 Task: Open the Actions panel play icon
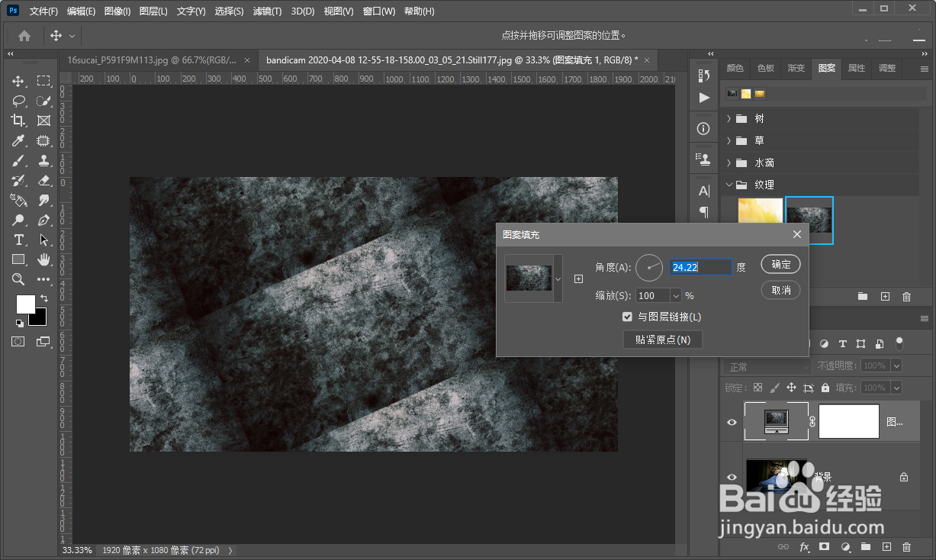tap(703, 98)
